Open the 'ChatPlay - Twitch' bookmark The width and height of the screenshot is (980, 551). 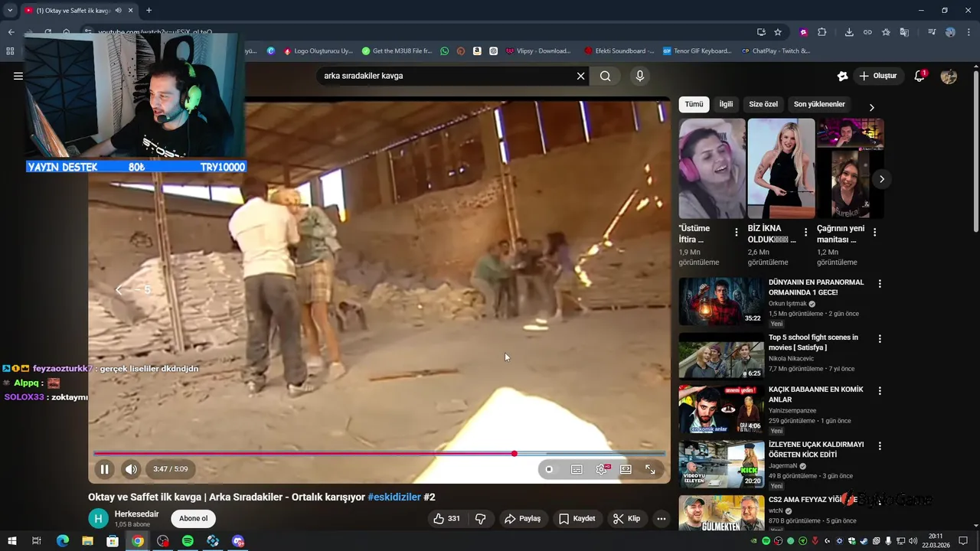[776, 51]
